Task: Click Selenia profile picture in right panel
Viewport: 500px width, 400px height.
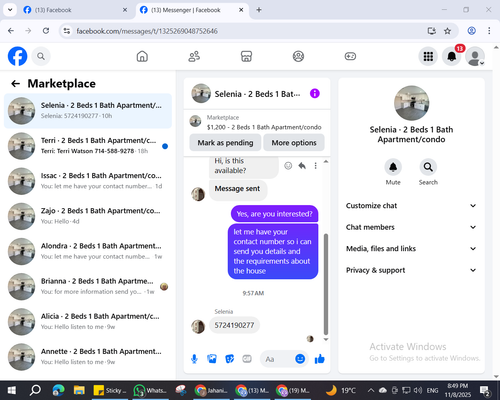Action: coord(411,103)
